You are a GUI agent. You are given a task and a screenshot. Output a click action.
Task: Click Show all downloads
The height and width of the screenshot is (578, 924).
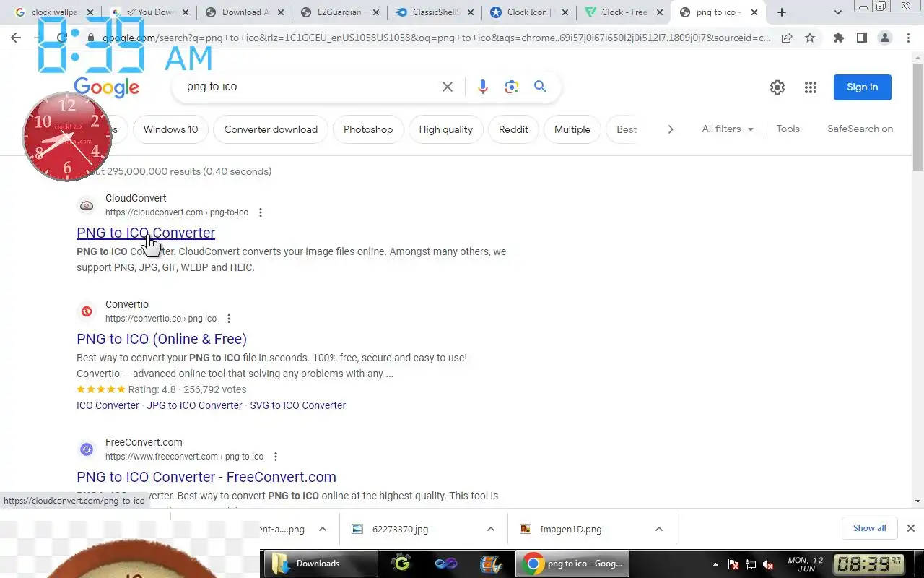point(869,528)
